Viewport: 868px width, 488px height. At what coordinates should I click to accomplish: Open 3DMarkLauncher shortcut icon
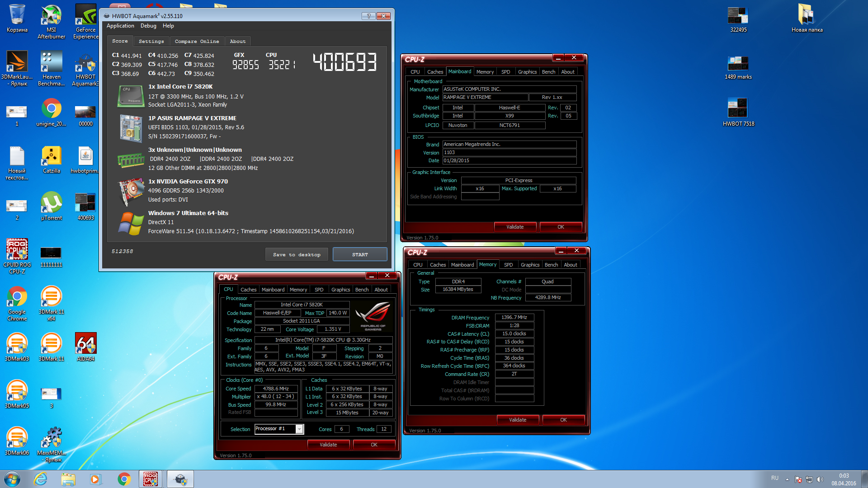click(17, 69)
